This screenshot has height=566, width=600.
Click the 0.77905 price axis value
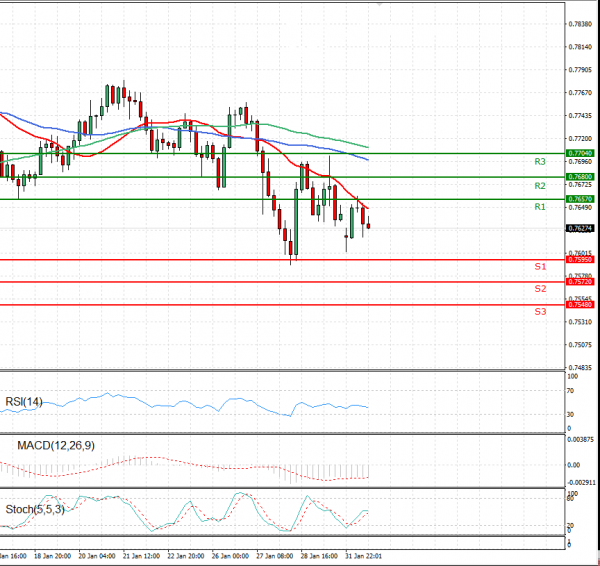[580, 70]
